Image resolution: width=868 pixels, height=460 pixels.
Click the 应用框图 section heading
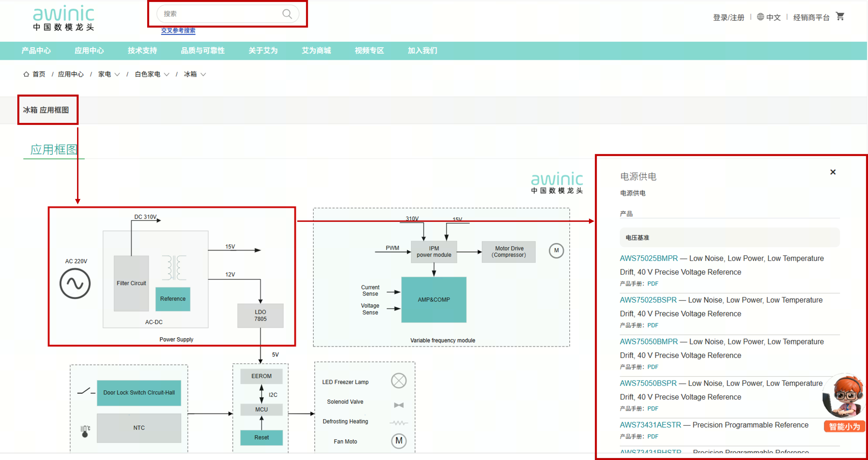[x=54, y=149]
